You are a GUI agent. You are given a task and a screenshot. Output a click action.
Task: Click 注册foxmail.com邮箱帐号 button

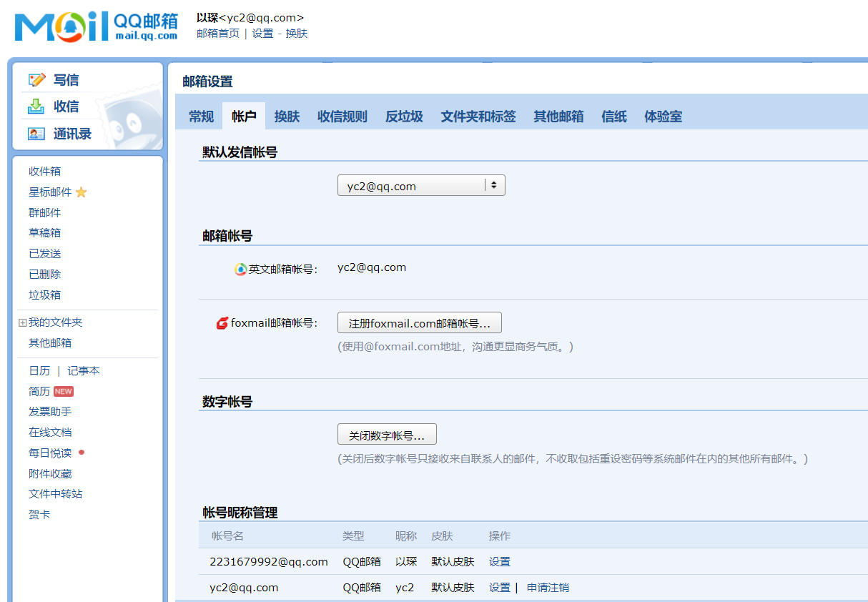[420, 323]
